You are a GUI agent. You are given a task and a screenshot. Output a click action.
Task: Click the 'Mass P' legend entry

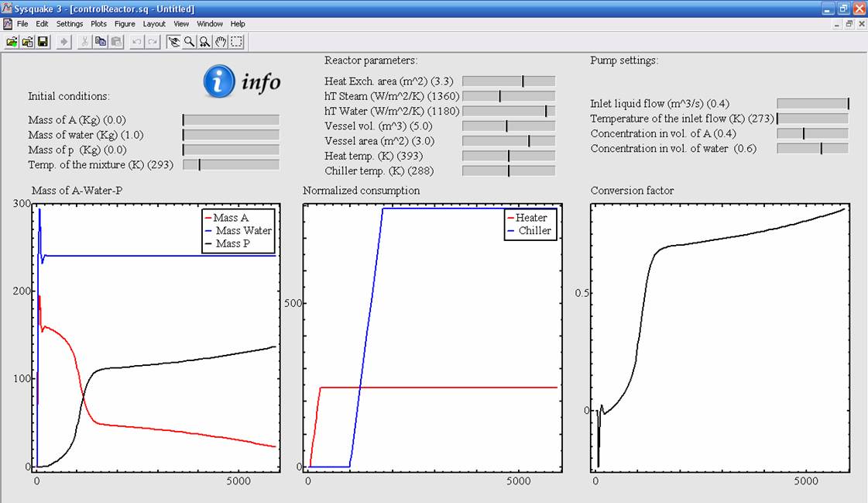pos(228,243)
